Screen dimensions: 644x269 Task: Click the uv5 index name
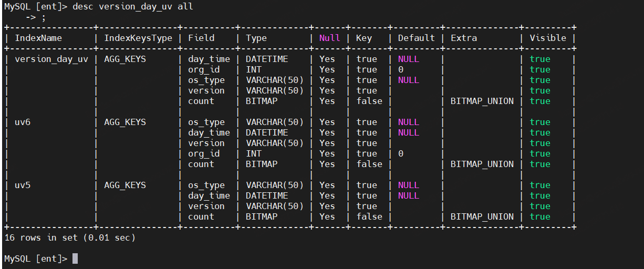(x=23, y=185)
